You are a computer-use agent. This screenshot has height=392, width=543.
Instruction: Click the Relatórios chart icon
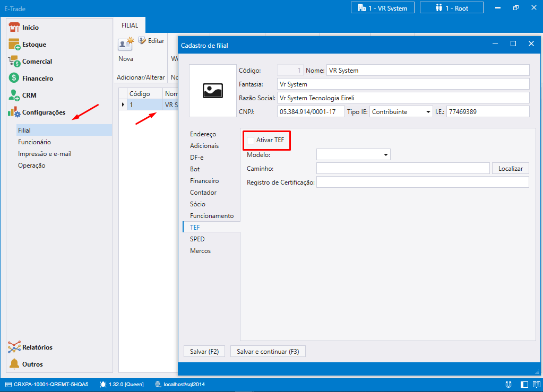point(14,347)
